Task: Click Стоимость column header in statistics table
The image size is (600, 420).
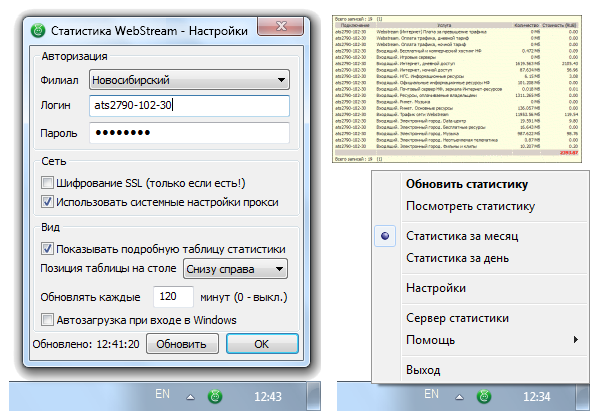Action: pyautogui.click(x=560, y=25)
